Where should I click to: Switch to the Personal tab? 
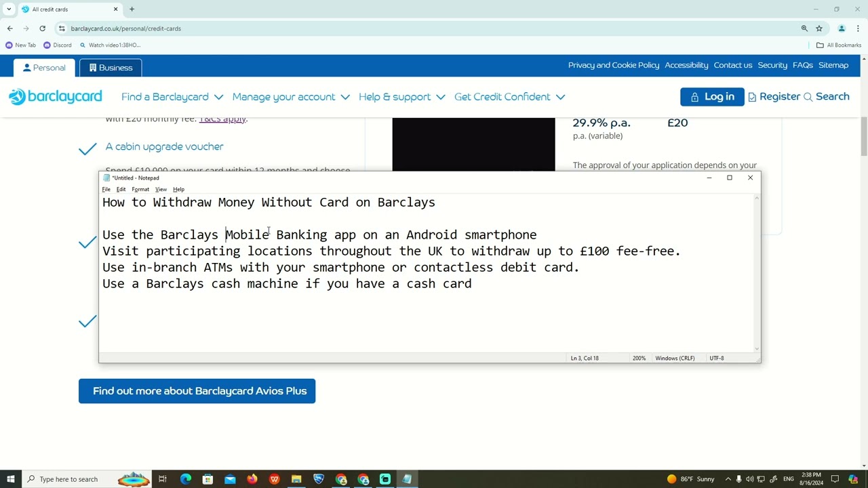[44, 68]
